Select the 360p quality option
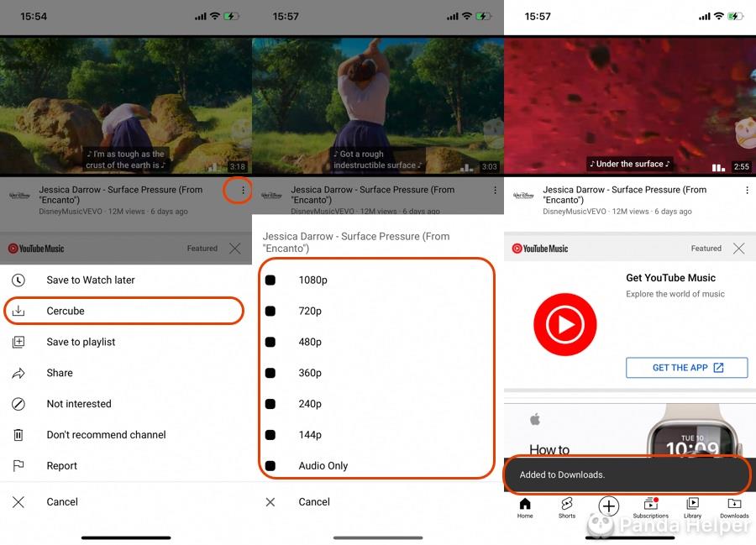 (377, 373)
